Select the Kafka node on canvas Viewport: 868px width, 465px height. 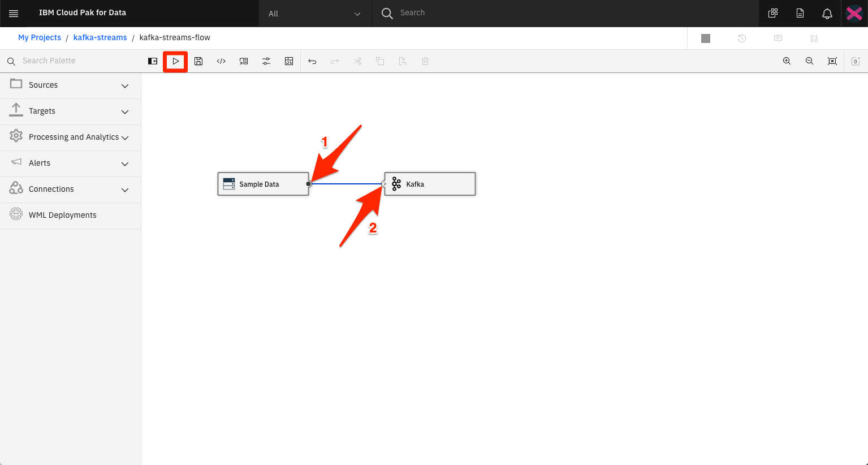[x=430, y=184]
